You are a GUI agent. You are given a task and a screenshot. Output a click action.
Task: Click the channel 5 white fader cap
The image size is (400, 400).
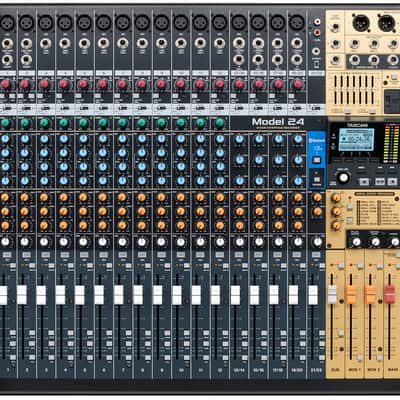point(80,295)
